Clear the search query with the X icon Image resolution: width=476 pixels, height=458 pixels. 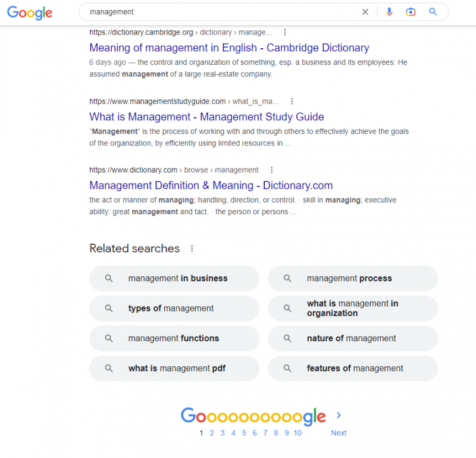[x=365, y=11]
